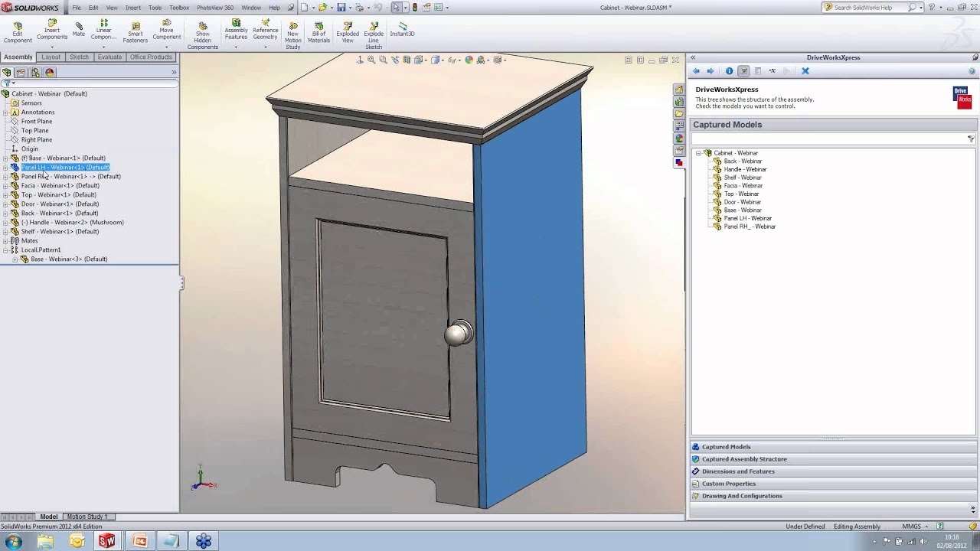Activate the Mate tool
980x551 pixels.
tap(79, 29)
